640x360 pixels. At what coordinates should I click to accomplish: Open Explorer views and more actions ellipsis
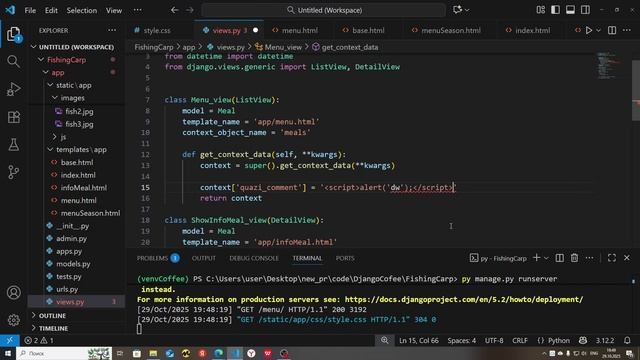click(112, 30)
